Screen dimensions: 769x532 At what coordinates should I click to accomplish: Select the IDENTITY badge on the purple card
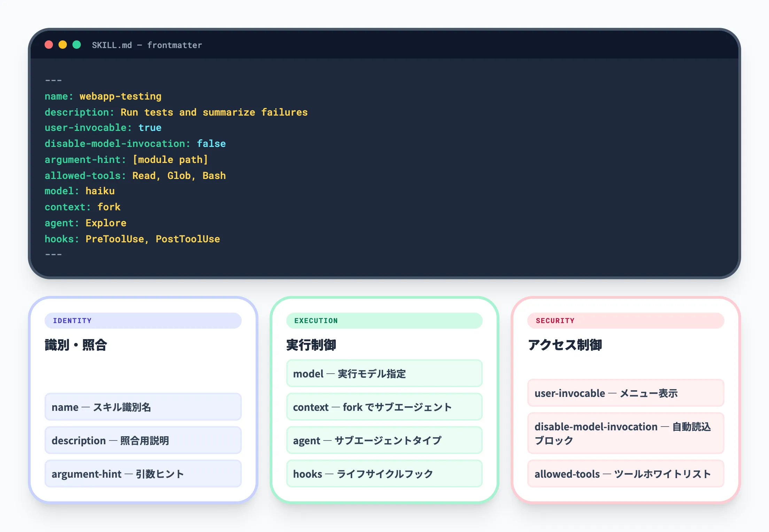(143, 321)
